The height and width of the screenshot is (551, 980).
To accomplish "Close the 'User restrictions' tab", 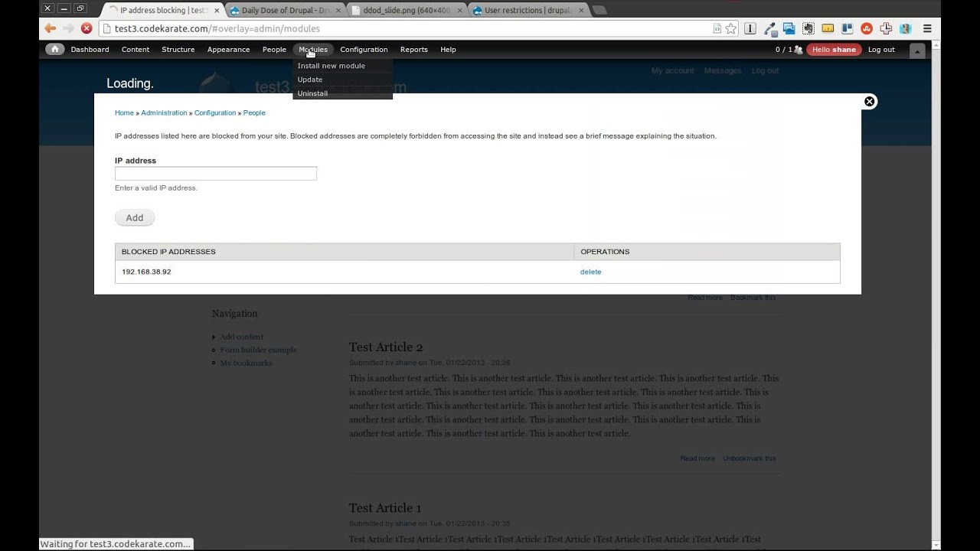I will [x=582, y=11].
